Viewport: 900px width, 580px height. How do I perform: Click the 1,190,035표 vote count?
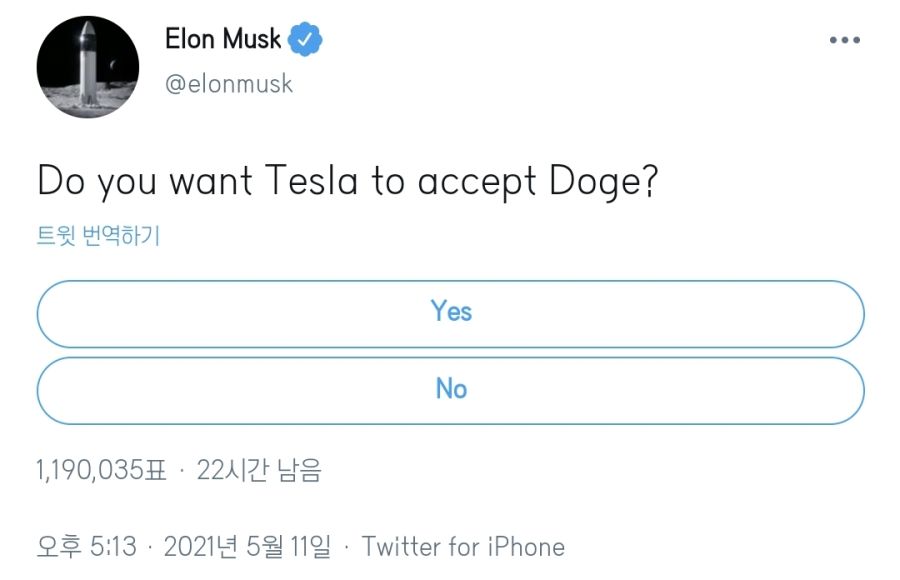tap(102, 470)
